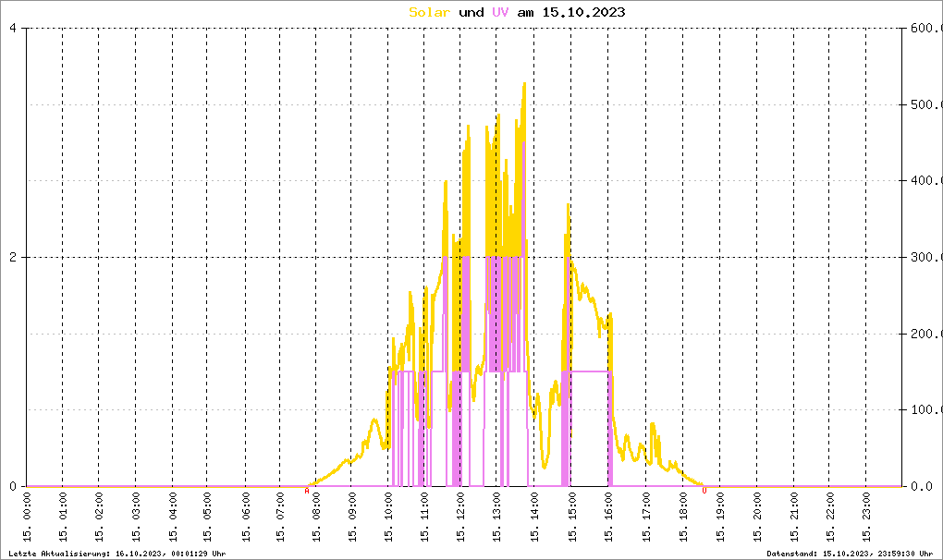Click the 'Datenstand' timestamp footer
This screenshot has width=943, height=560.
click(850, 554)
